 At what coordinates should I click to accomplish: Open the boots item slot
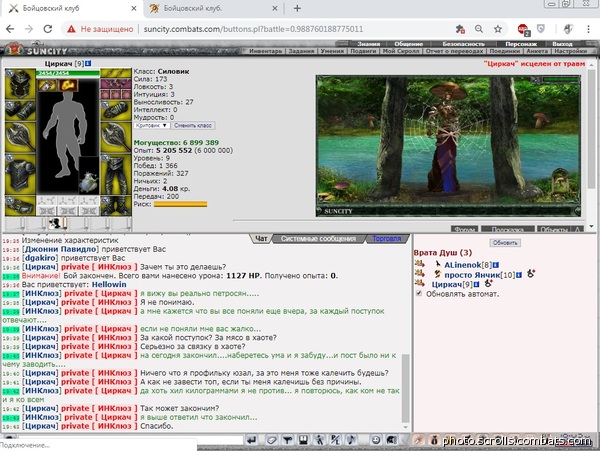(116, 206)
